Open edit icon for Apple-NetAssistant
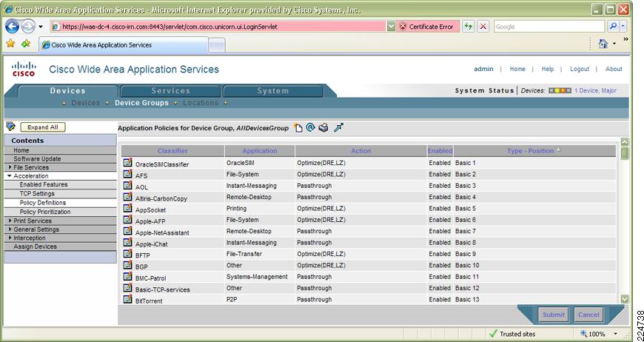Screen dimensions: 644x342 (x=128, y=232)
